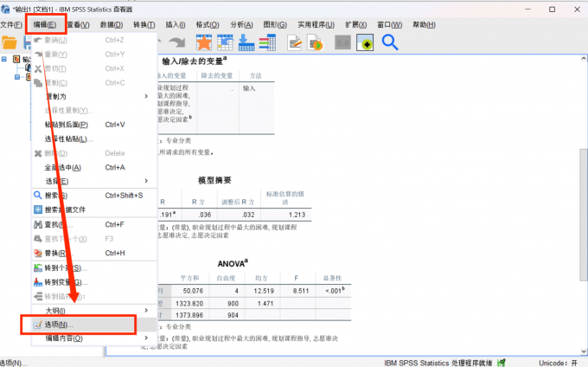Open the 编辑(E) menu
588x367 pixels.
tap(45, 25)
